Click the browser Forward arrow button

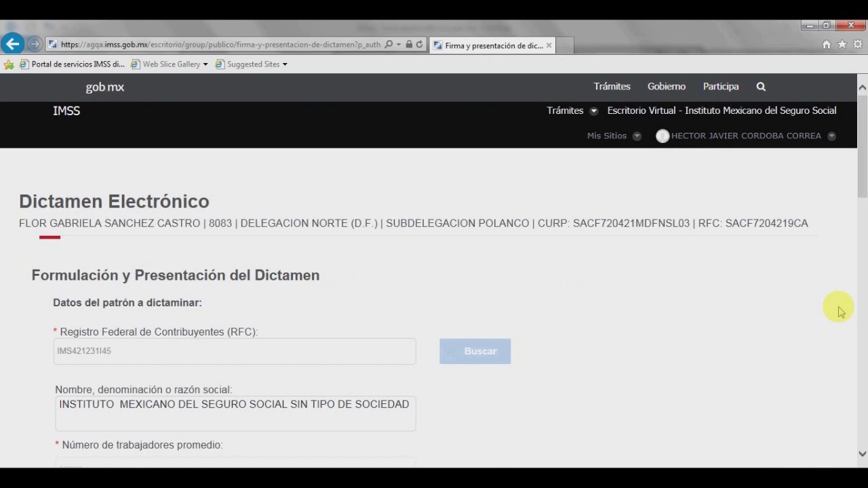pyautogui.click(x=35, y=45)
